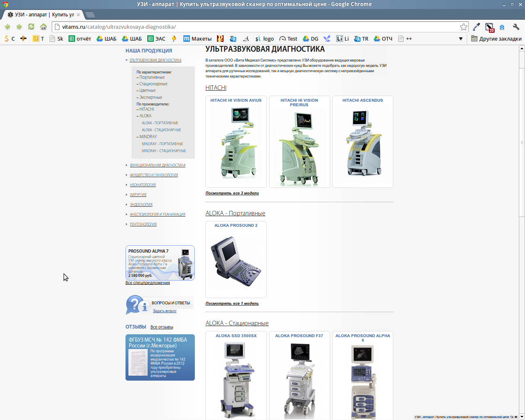525x420 pixels.
Task: Open a new browser tab
Action: (x=90, y=15)
